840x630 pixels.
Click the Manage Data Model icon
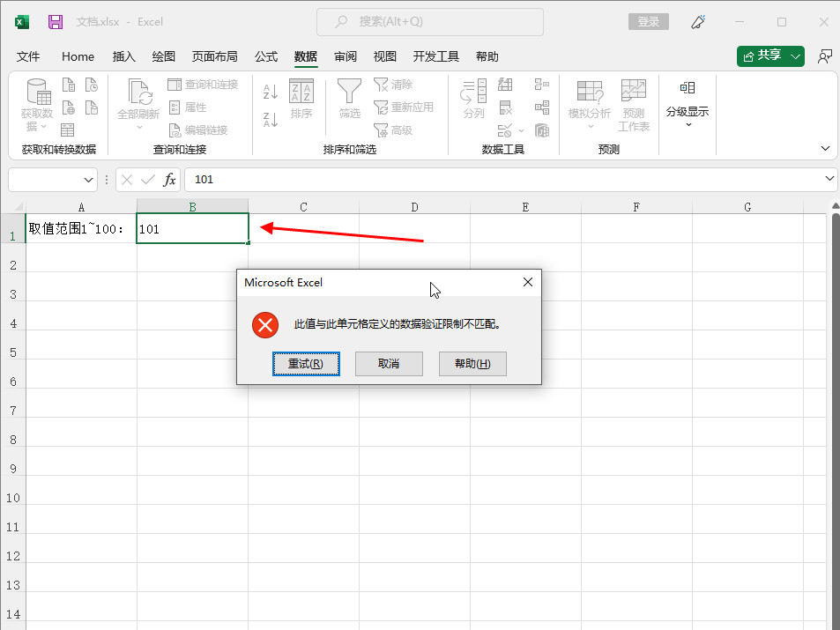pyautogui.click(x=541, y=130)
